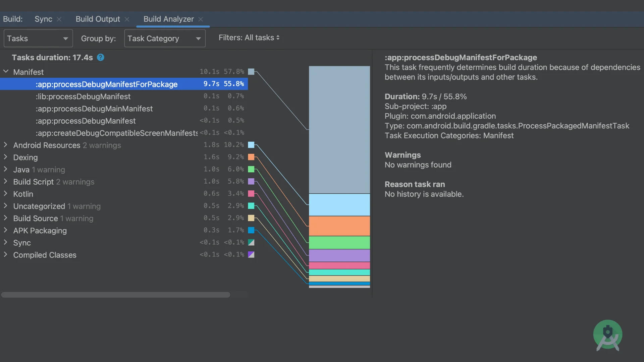The height and width of the screenshot is (362, 644).
Task: Expand the Compiled Classes category
Action: coord(6,254)
